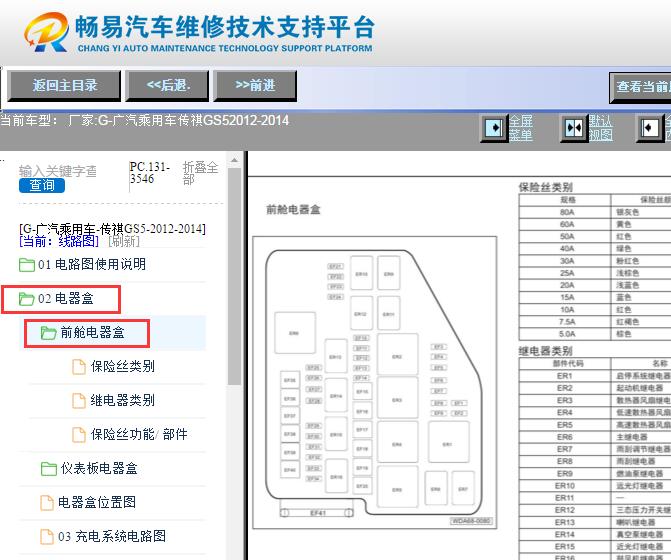Click the 前舱电器盒 diagram title
Screen dimensions: 671x560
pos(293,210)
